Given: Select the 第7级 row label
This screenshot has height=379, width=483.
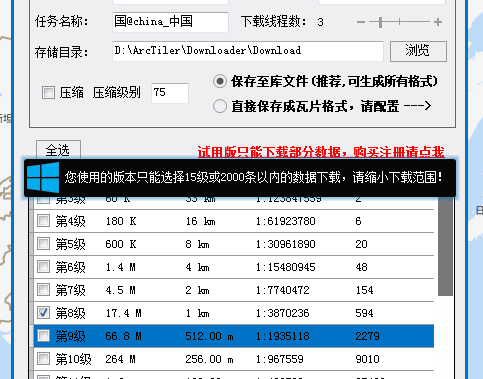Looking at the screenshot, I should 70,290.
